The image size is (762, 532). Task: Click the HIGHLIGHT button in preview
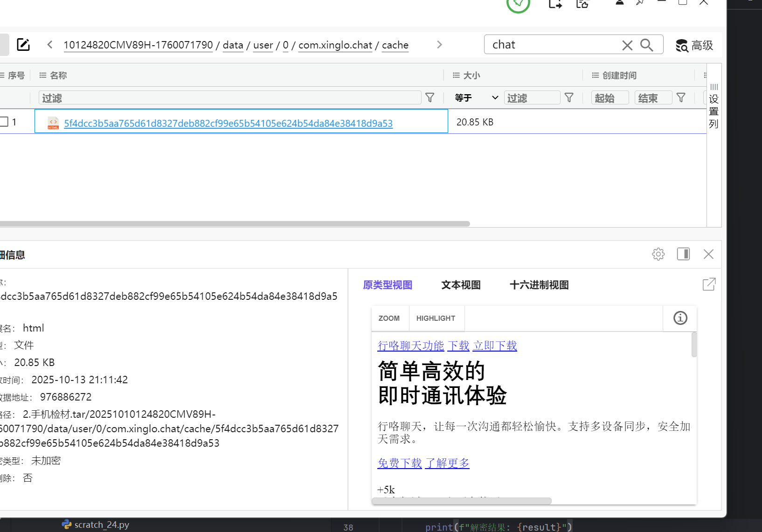coord(436,318)
